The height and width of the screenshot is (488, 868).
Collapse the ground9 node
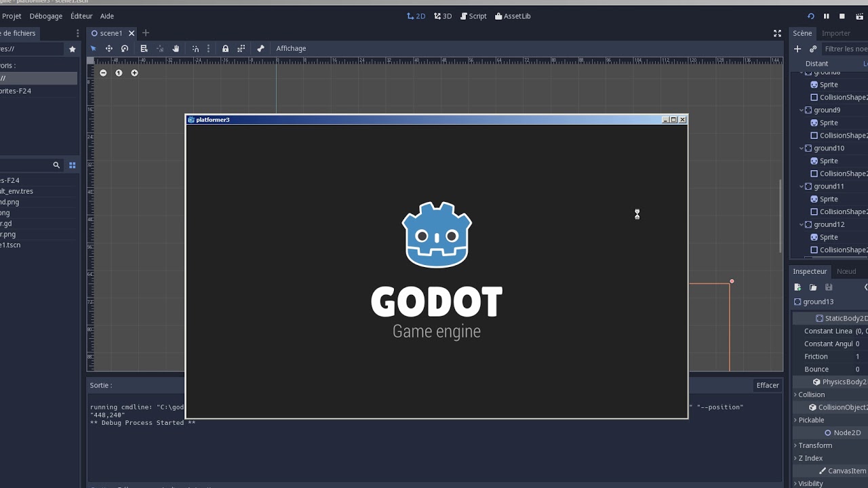pos(801,110)
